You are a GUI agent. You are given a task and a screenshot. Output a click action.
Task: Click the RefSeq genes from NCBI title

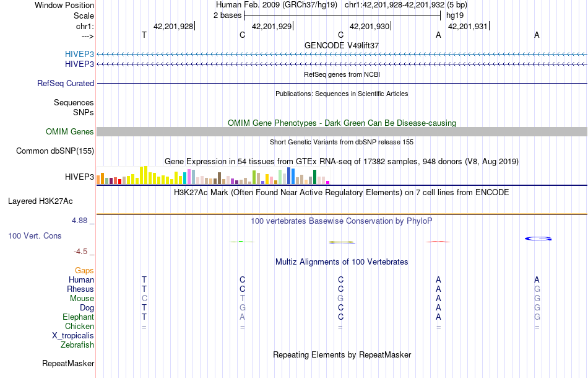click(342, 74)
